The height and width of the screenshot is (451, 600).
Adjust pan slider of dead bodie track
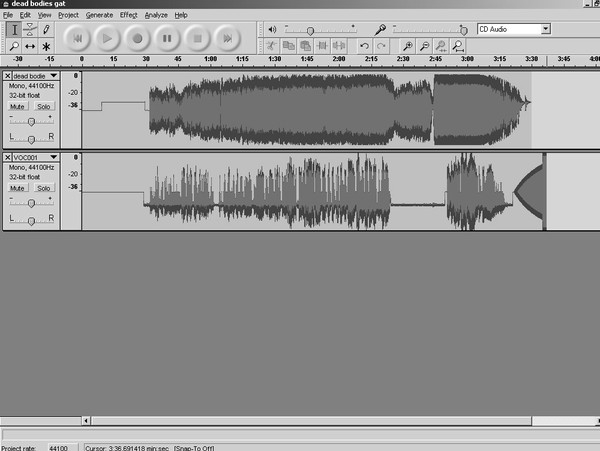click(31, 138)
